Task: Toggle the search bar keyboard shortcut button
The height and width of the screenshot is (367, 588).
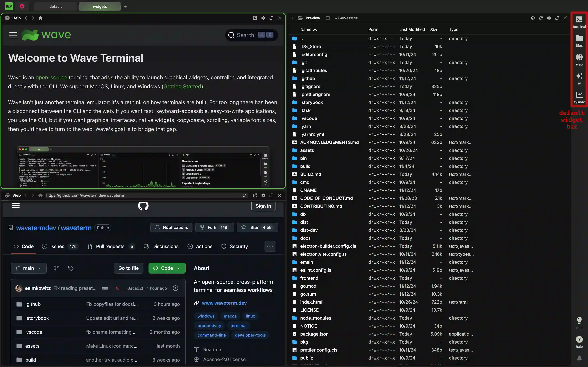Action: pyautogui.click(x=265, y=36)
